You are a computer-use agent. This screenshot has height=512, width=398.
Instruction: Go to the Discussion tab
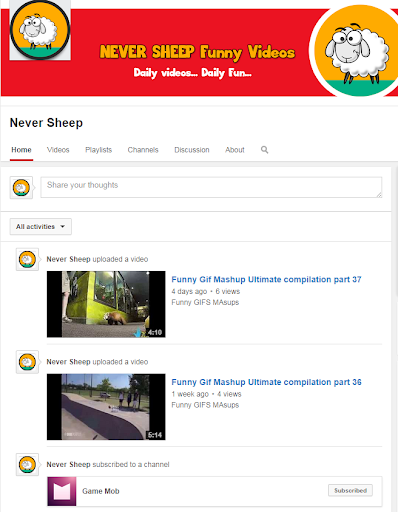tap(192, 150)
